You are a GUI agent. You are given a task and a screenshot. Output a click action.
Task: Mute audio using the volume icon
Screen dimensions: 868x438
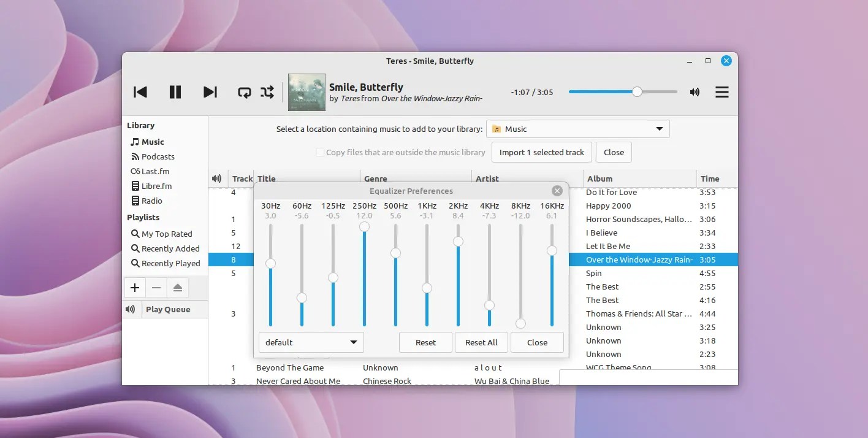point(694,92)
